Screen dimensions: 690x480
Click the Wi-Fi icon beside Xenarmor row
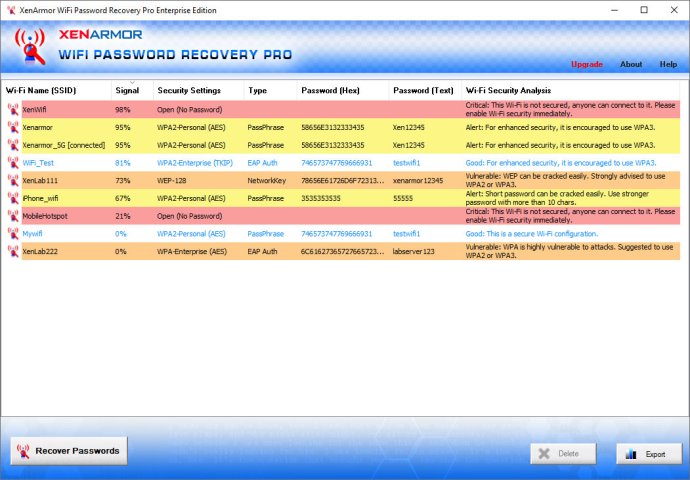(13, 127)
